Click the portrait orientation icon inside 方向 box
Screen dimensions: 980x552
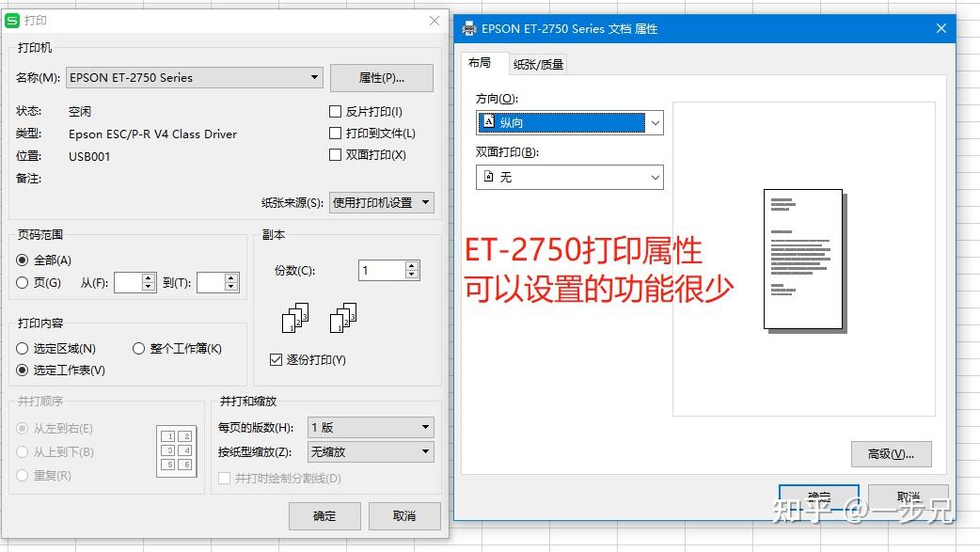tap(491, 122)
